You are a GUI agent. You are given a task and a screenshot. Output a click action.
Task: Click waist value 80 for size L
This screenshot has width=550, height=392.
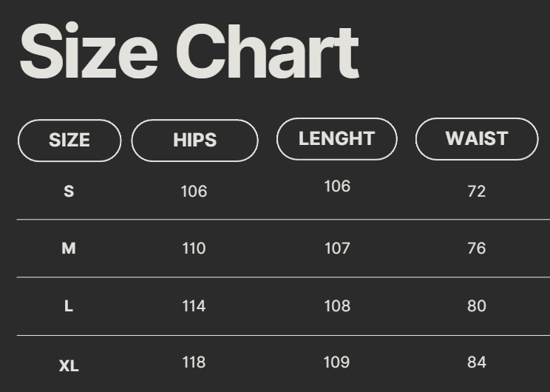pos(477,306)
